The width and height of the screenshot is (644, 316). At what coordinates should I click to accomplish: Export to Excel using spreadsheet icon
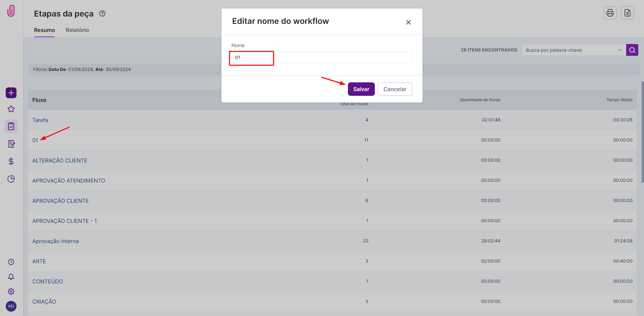coord(627,13)
